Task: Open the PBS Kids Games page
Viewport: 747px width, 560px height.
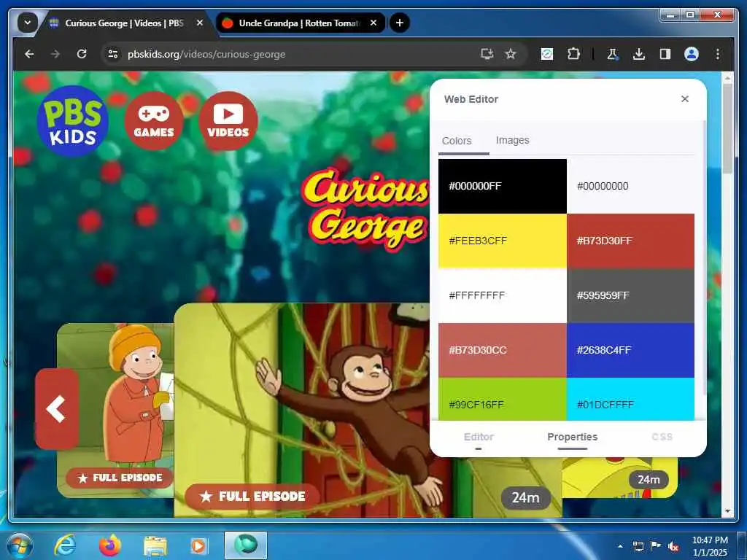Action: coord(153,121)
